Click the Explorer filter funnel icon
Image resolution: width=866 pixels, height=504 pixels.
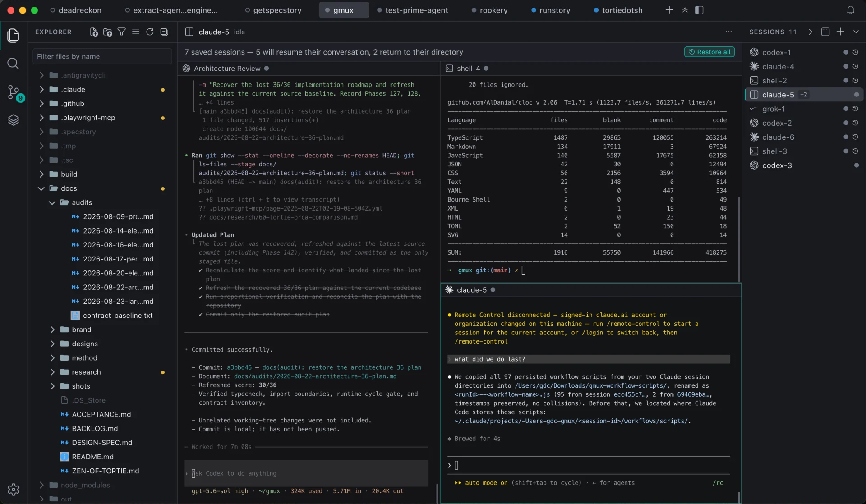(x=121, y=32)
